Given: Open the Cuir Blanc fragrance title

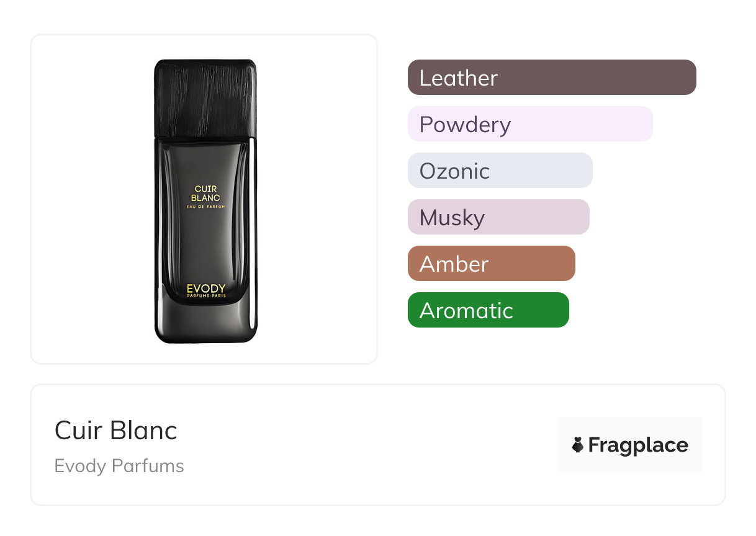Looking at the screenshot, I should [116, 430].
